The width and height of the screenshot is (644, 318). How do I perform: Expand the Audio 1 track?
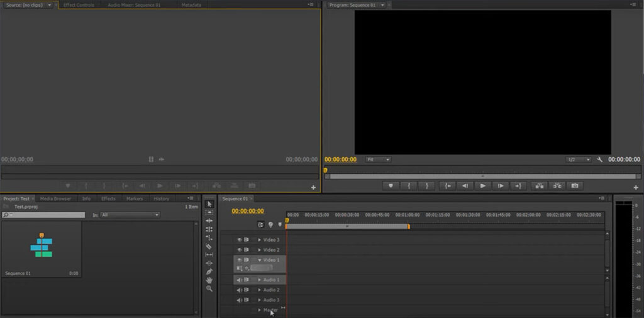click(259, 280)
